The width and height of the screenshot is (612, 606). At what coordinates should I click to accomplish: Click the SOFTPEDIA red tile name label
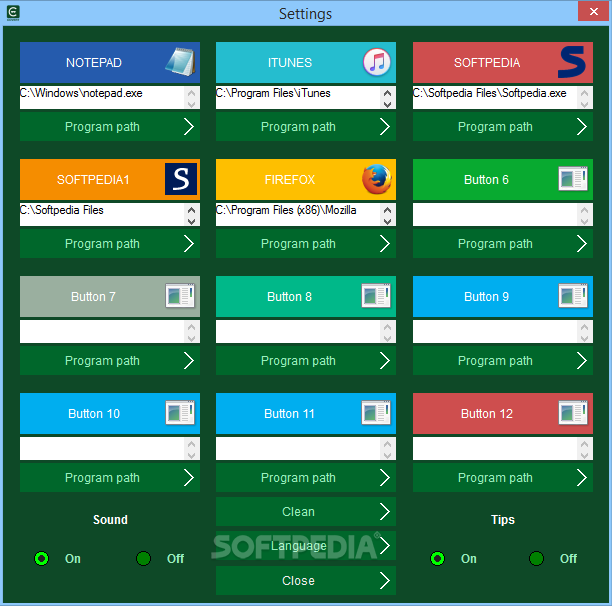[x=487, y=62]
